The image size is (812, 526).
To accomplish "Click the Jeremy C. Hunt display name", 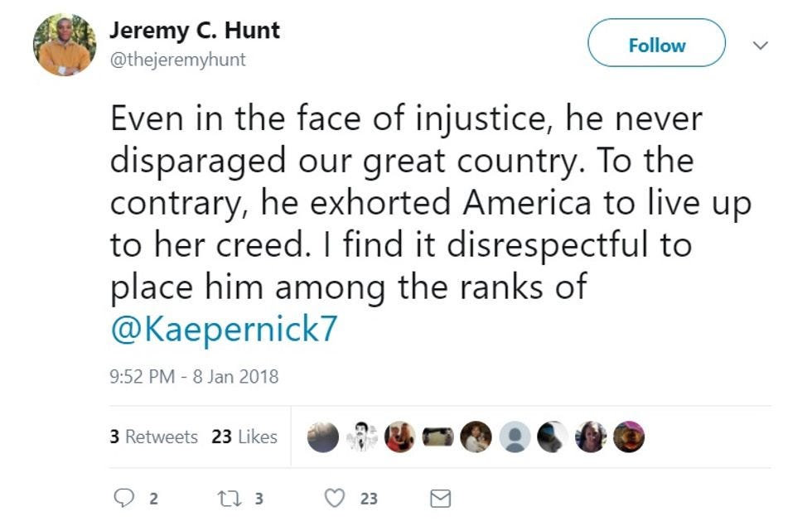I will (x=195, y=31).
